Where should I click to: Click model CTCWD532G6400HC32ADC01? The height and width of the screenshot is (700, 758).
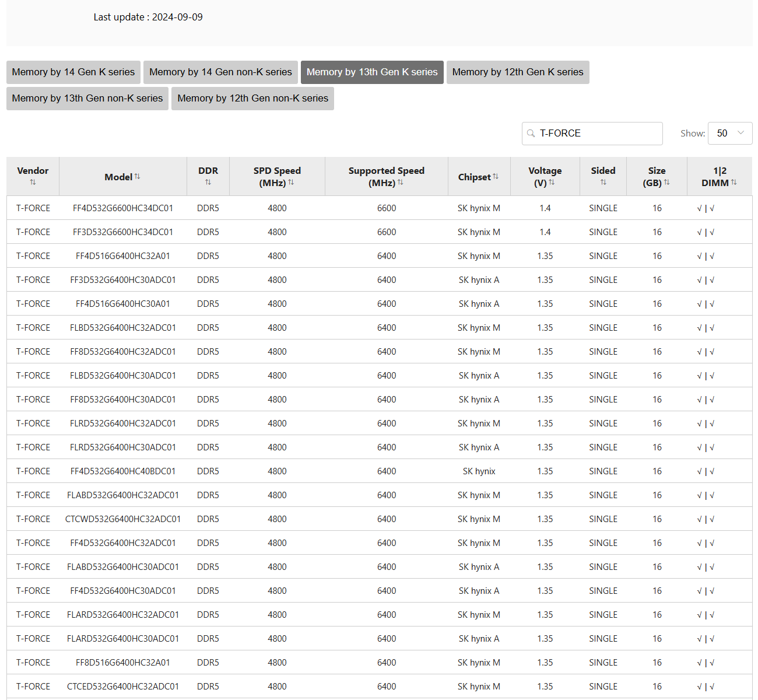123,519
